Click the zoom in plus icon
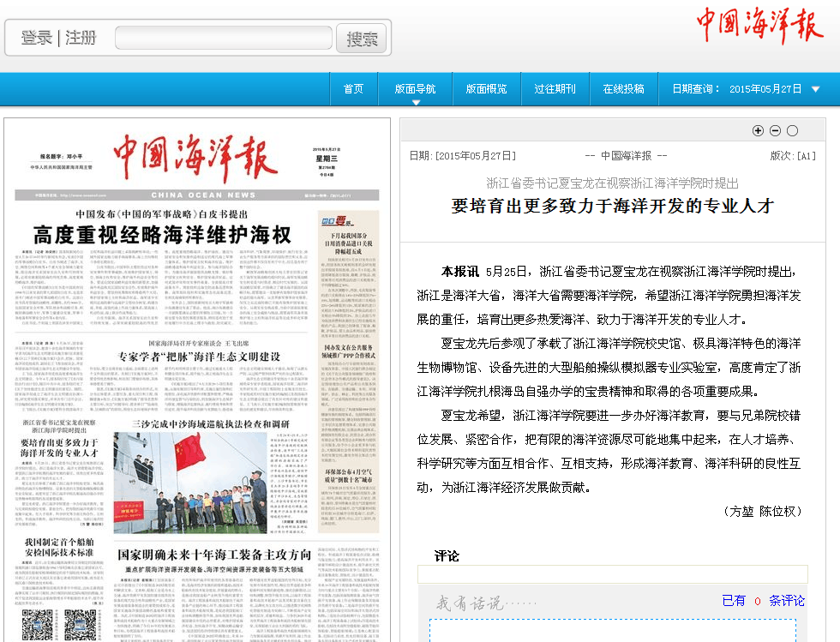This screenshot has height=642, width=840. tap(758, 131)
